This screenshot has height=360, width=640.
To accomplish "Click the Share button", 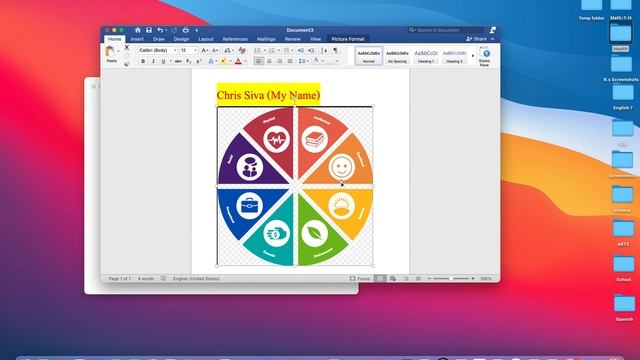I will (476, 39).
